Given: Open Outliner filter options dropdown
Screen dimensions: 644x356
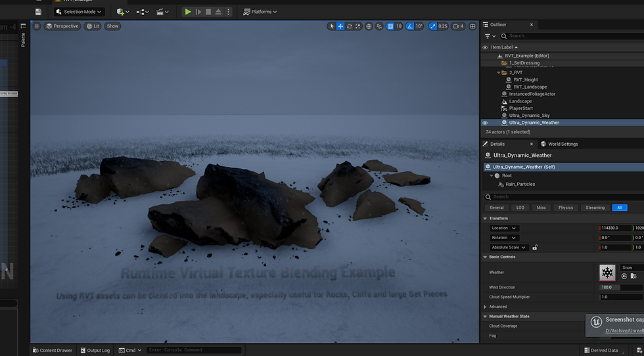Looking at the screenshot, I should (x=490, y=36).
